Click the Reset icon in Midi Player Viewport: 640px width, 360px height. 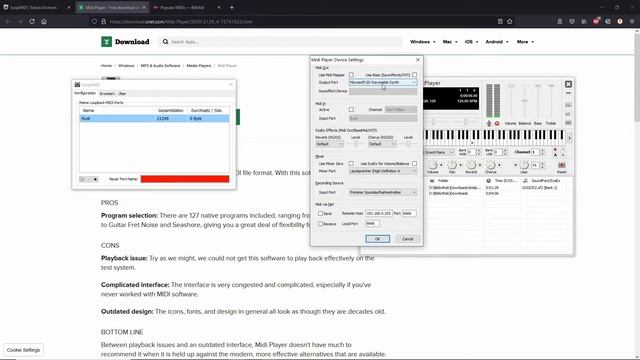562,165
